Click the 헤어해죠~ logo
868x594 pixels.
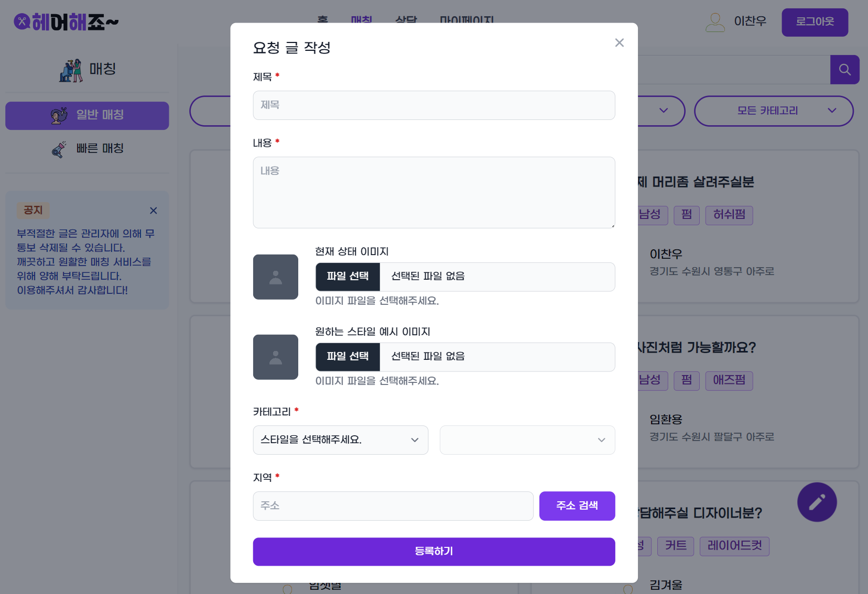66,21
